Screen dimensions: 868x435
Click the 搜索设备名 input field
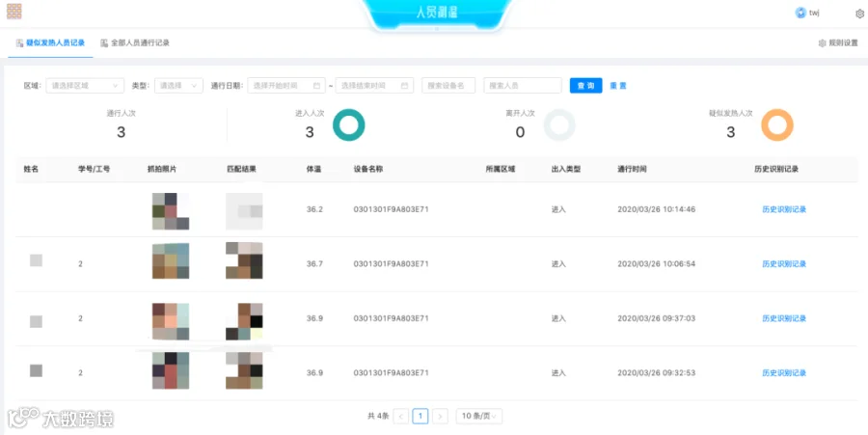coord(448,86)
